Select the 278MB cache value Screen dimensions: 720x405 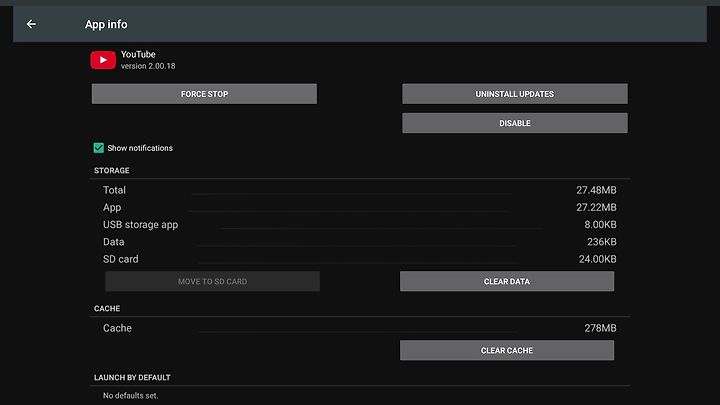point(600,328)
